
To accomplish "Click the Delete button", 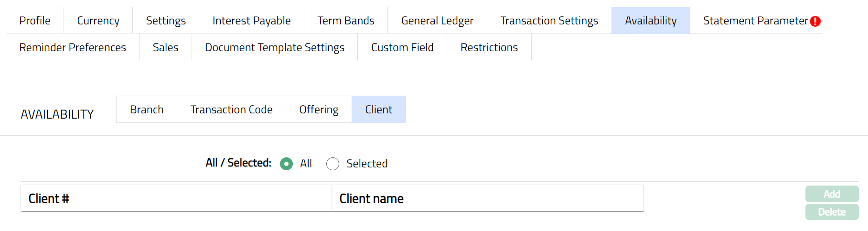I will point(832,212).
